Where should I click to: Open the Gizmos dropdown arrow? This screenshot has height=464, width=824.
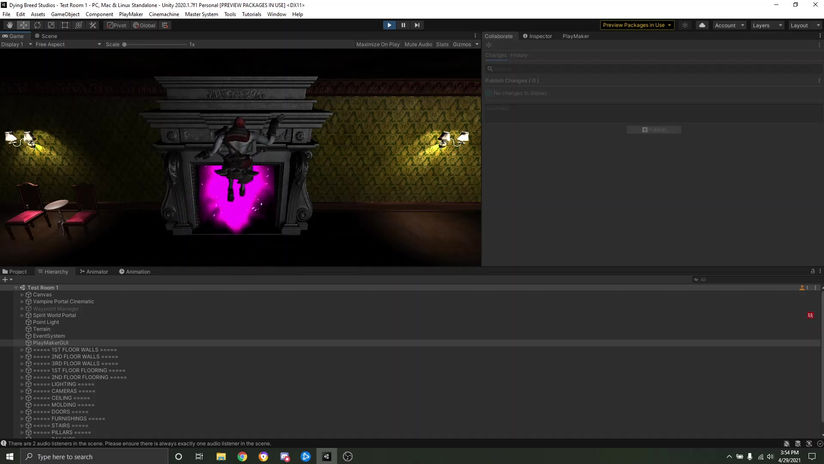click(x=477, y=45)
